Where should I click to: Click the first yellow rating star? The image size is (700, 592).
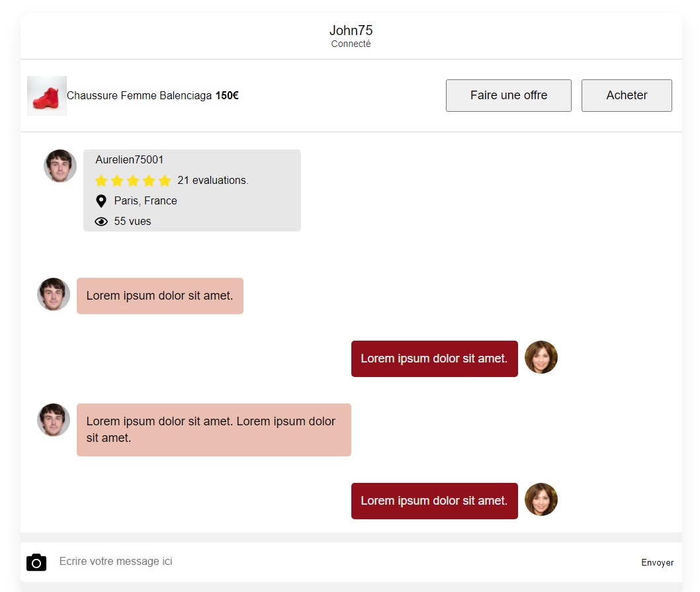tap(101, 180)
